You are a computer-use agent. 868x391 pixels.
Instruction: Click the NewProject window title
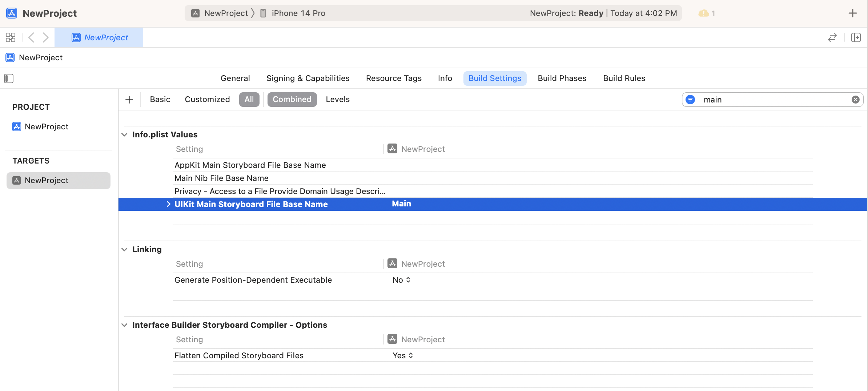point(50,13)
